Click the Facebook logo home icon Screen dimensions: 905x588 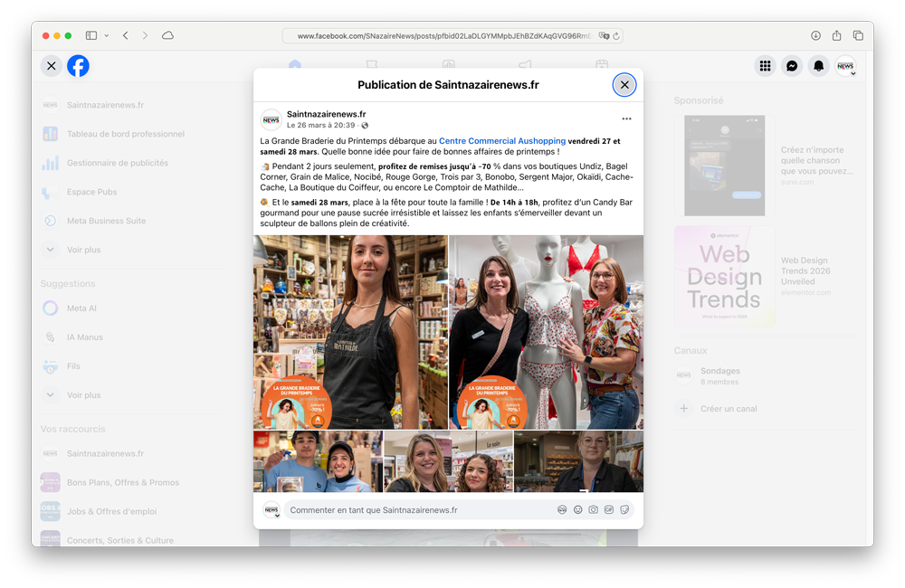tap(78, 66)
